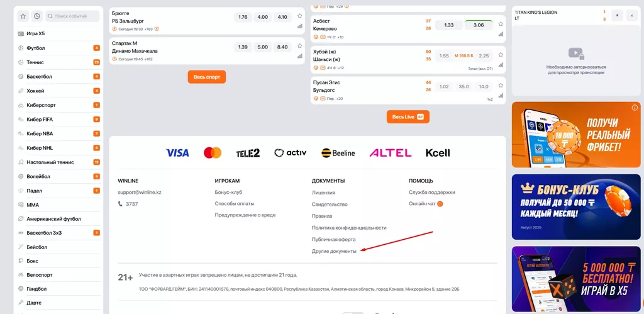Click the info icon on фрибет banner

click(x=634, y=108)
